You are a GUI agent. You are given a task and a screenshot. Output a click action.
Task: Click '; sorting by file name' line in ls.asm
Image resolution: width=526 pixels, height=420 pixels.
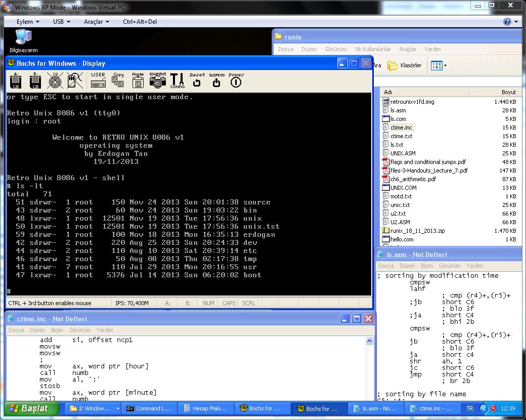point(422,394)
